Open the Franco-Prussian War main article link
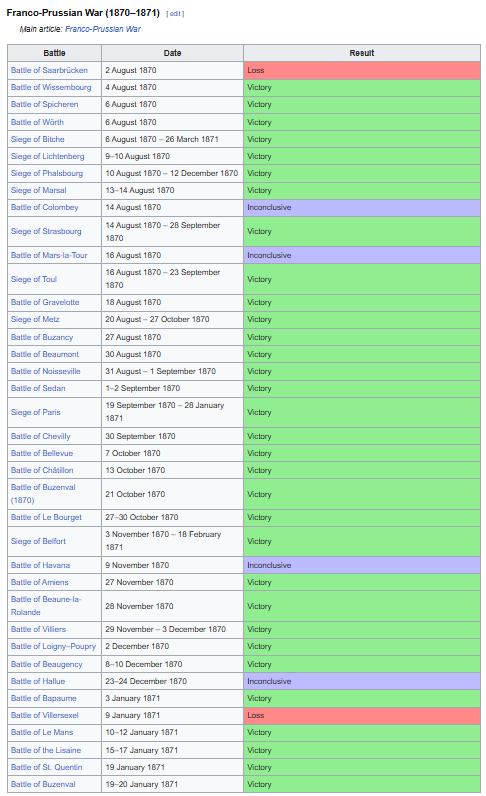The image size is (486, 796). 103,29
